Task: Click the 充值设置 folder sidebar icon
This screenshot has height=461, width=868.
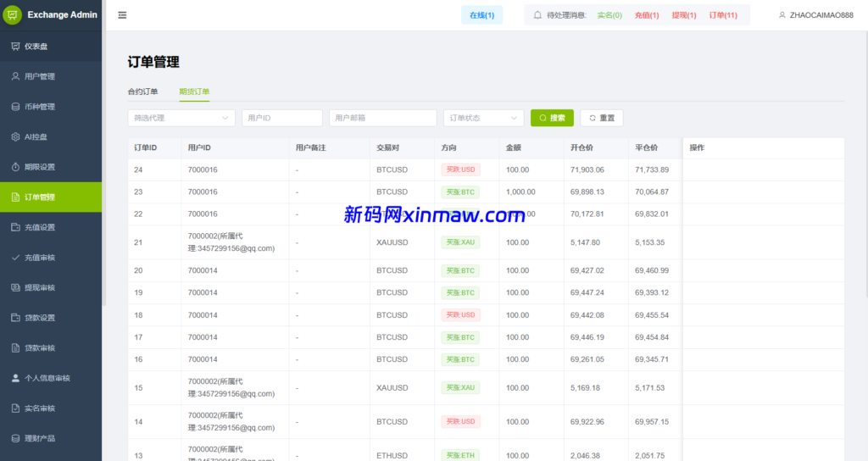Action: [x=15, y=227]
